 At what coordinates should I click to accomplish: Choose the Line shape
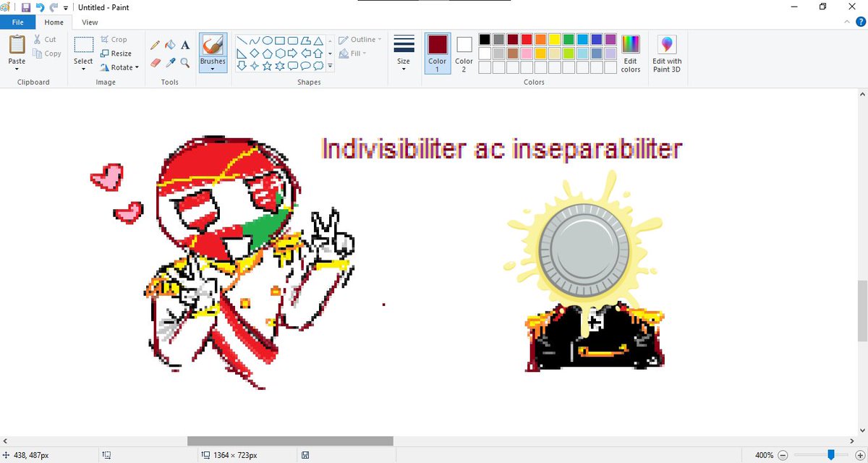(242, 41)
